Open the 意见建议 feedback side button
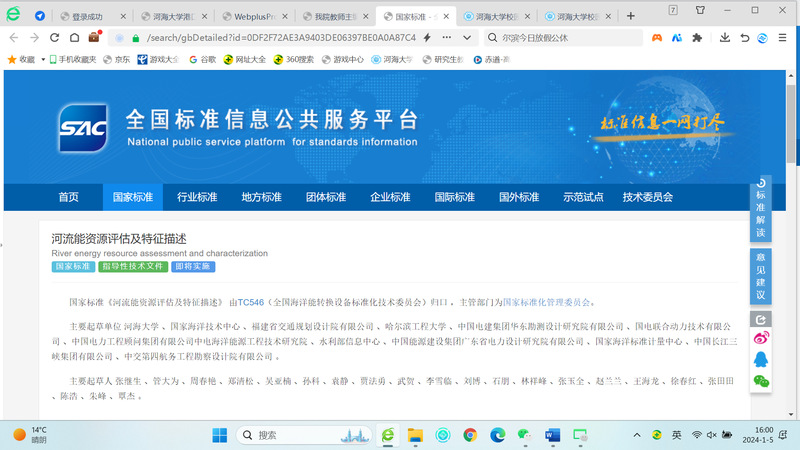Image resolution: width=800 pixels, height=450 pixels. pos(761,276)
